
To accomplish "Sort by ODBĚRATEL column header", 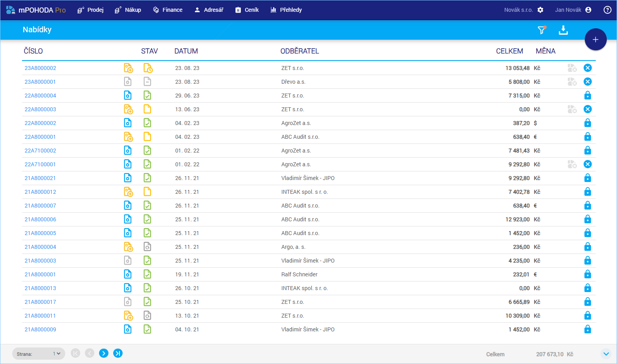I will (x=299, y=51).
